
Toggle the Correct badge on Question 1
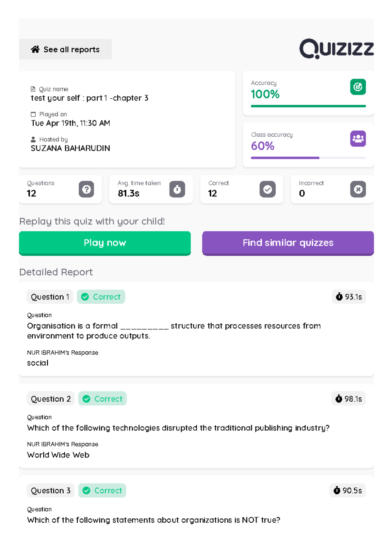[x=101, y=297]
